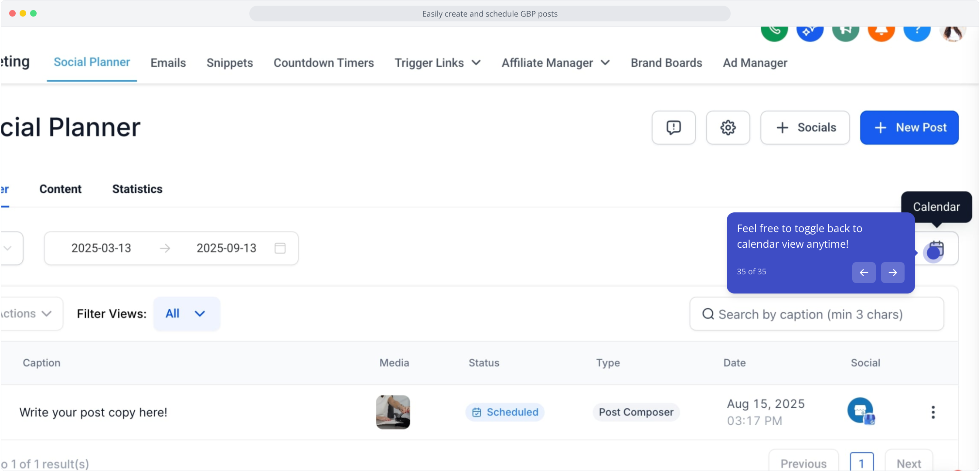The height and width of the screenshot is (471, 980).
Task: Click the Google Business social account icon
Action: pos(861,411)
